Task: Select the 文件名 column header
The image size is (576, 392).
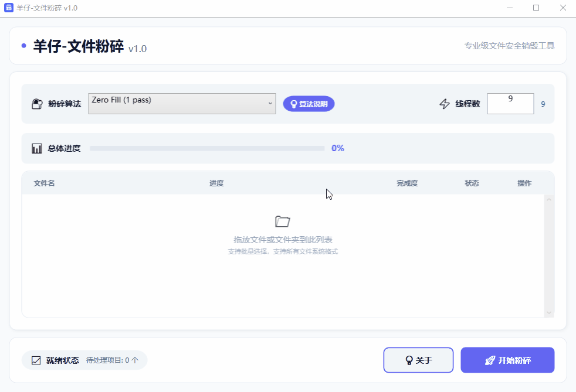Action: pos(43,183)
